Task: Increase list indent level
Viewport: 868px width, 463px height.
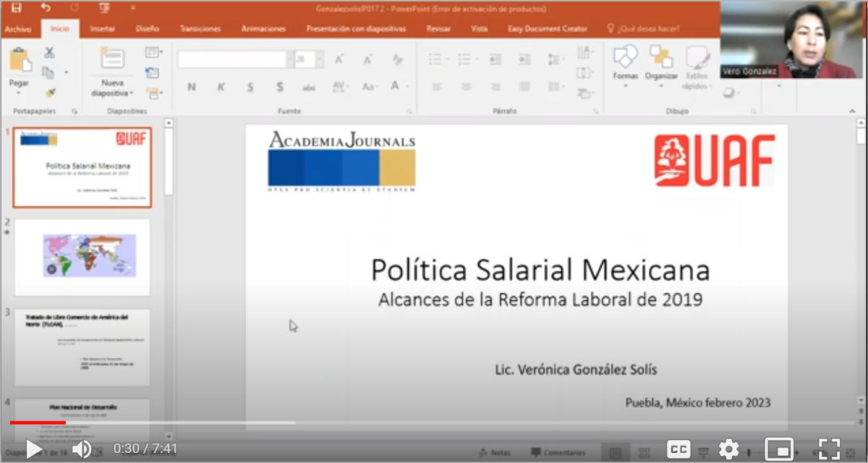Action: [x=524, y=59]
